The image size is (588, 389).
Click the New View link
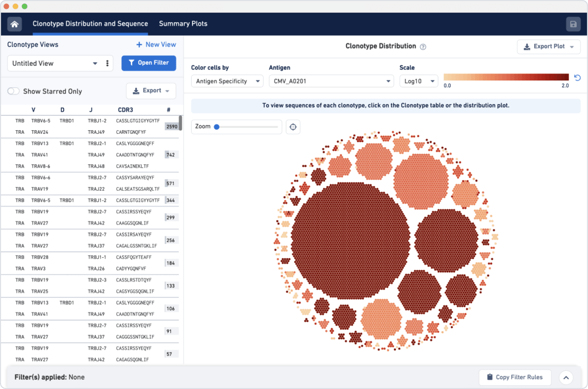click(x=155, y=45)
